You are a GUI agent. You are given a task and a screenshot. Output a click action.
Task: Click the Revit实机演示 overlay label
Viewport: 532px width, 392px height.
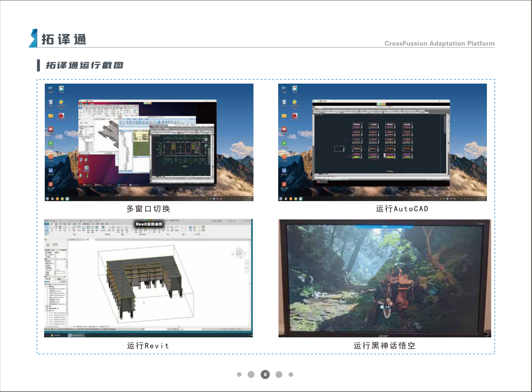coord(149,224)
